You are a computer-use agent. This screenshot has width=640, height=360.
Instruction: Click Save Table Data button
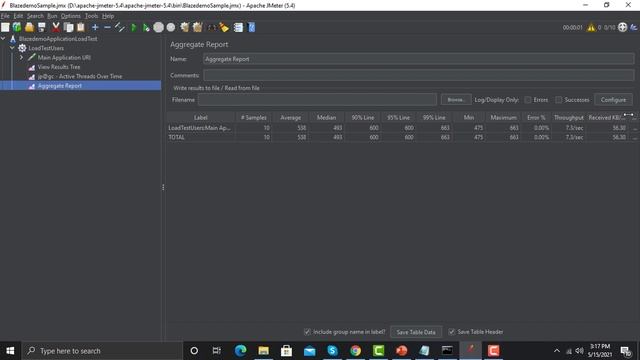click(x=416, y=332)
